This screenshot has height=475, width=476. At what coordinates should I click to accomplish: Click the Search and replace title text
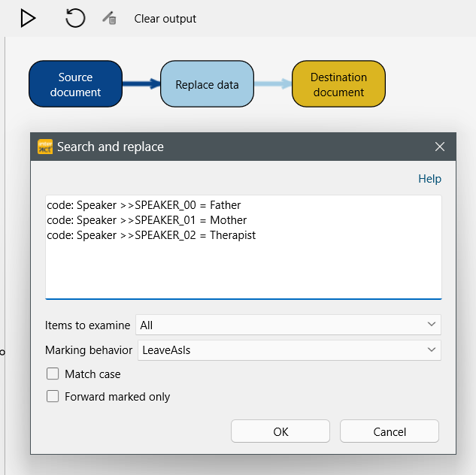111,147
